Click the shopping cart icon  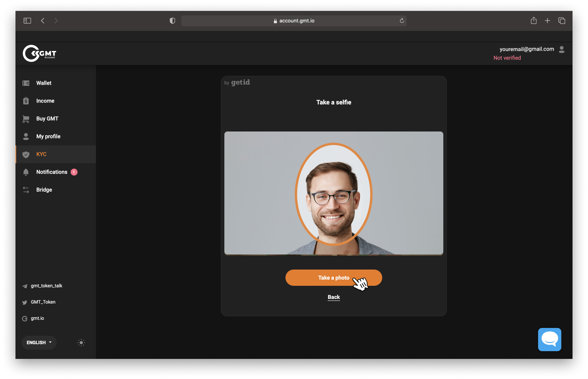pos(26,119)
